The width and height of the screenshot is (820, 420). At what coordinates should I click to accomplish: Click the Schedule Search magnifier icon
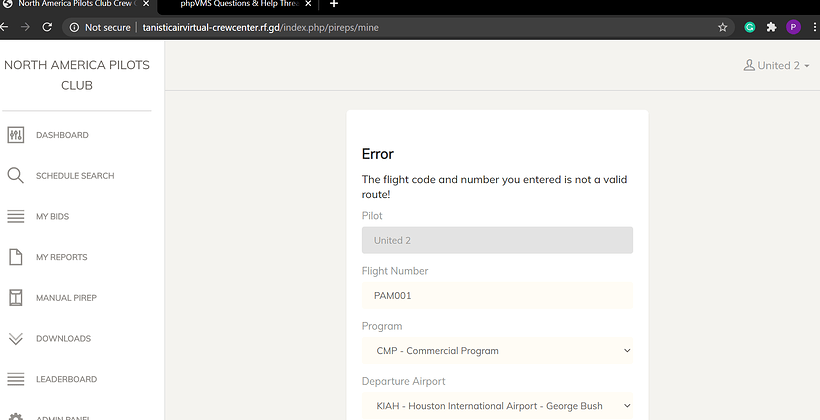[x=15, y=176]
